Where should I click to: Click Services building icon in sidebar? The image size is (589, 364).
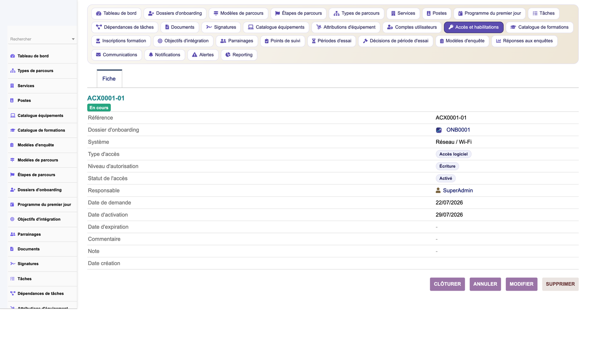point(12,86)
